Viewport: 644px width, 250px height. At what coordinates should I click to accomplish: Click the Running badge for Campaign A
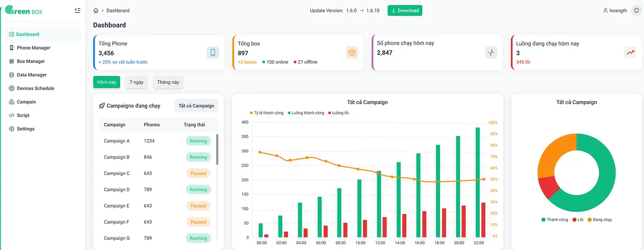click(198, 141)
